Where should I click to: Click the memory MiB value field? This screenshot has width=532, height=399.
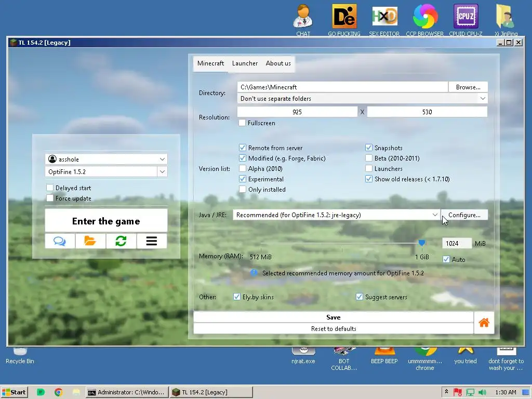457,243
